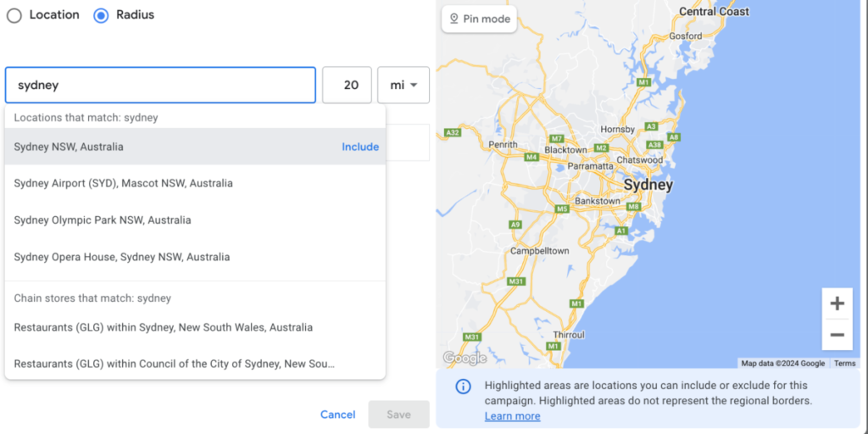Enable Pin mode on the map
Screen dimensions: 868x434
[x=480, y=19]
